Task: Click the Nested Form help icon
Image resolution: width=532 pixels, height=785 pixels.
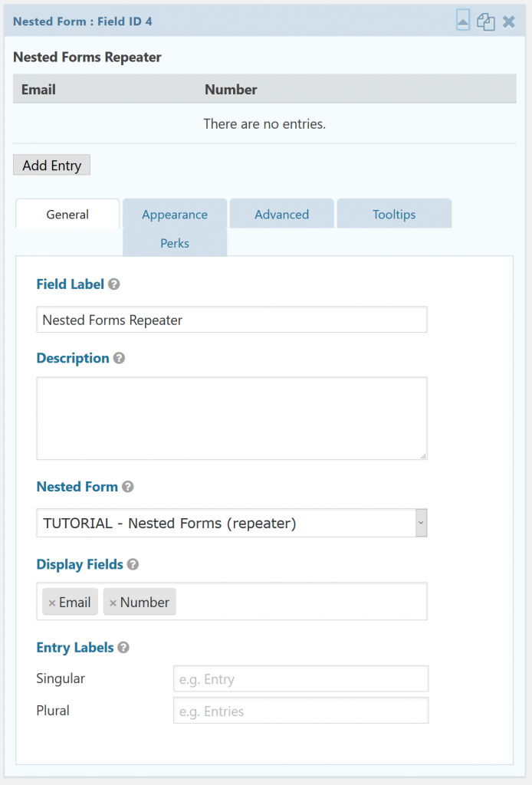Action: pyautogui.click(x=128, y=487)
